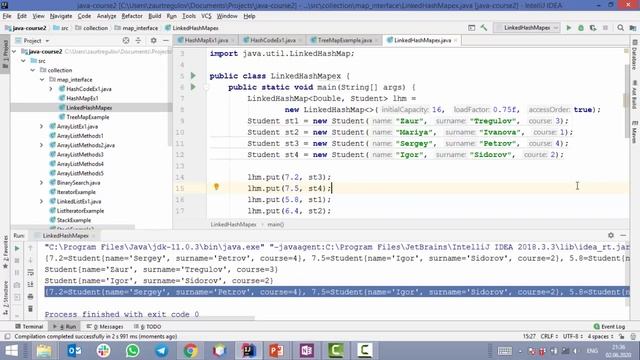
Task: Rerun the program in the Run panel
Action: point(17,248)
